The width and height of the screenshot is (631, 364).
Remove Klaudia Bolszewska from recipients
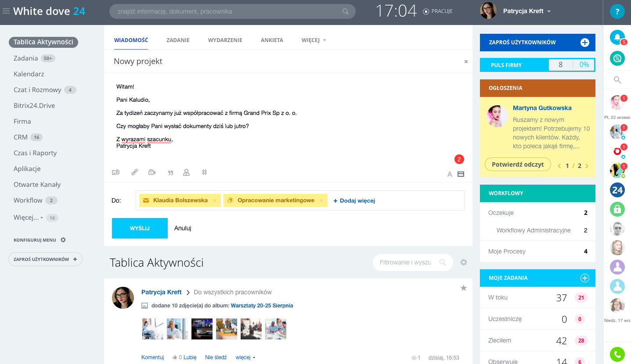point(215,200)
